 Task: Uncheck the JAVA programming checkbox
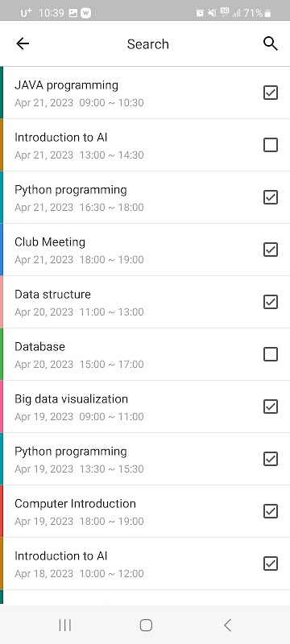(x=271, y=93)
